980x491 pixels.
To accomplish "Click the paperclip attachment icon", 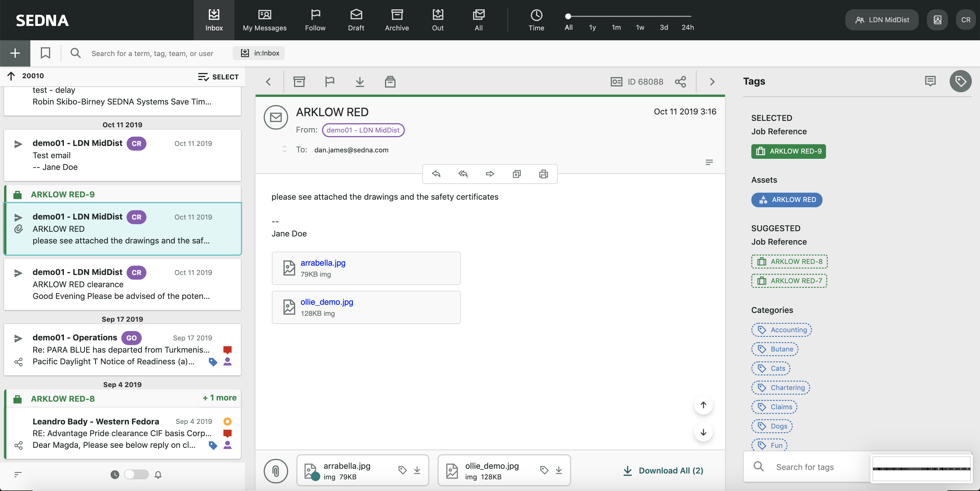I will 275,471.
